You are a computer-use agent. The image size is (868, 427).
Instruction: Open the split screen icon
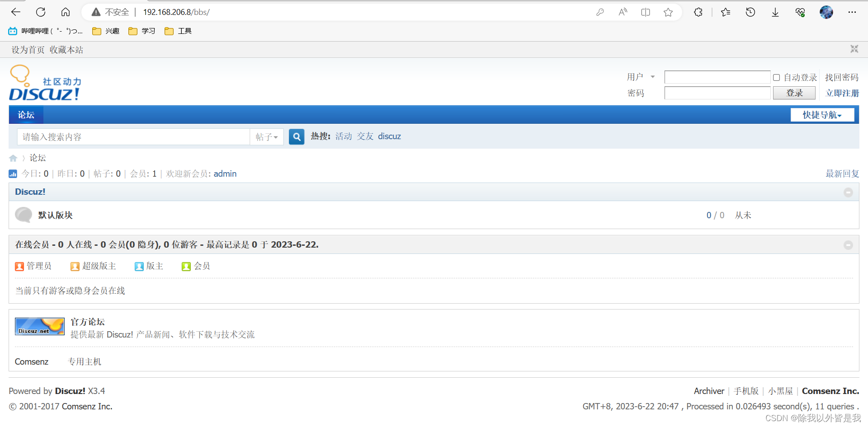(x=646, y=12)
